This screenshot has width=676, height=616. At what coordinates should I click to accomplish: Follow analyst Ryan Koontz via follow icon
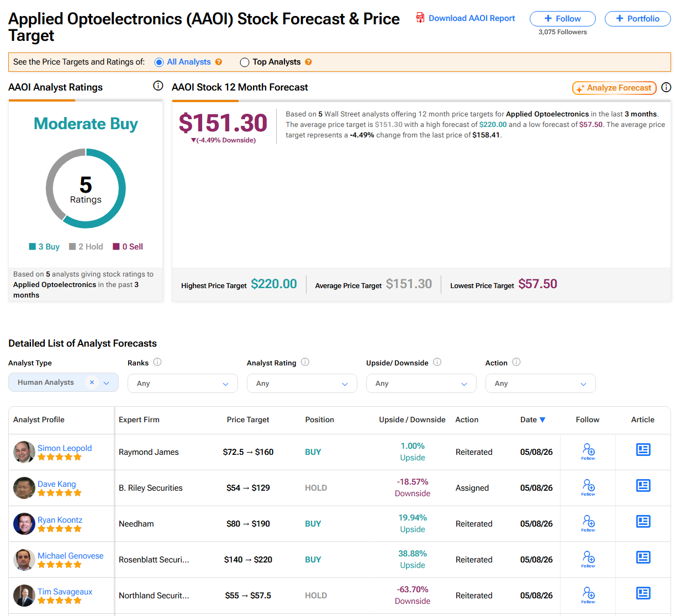pyautogui.click(x=588, y=523)
